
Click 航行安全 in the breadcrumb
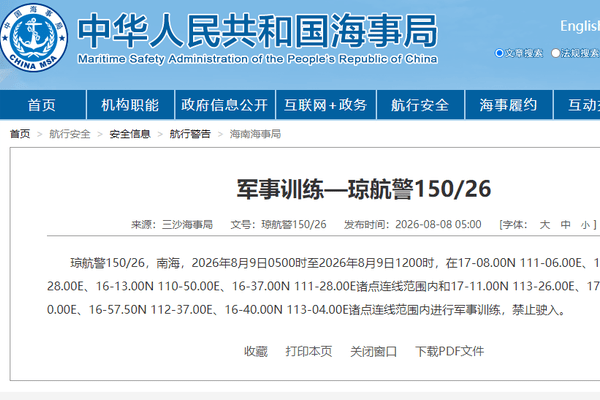pos(70,134)
